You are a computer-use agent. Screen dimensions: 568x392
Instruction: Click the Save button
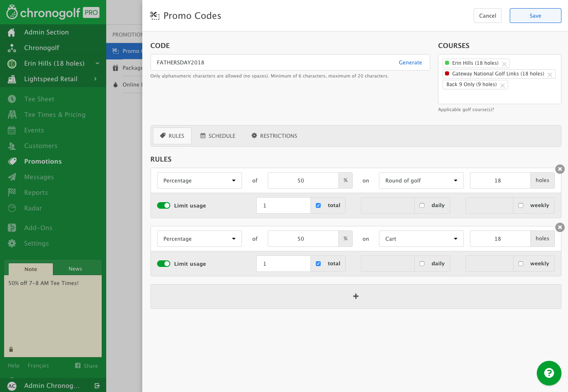535,16
